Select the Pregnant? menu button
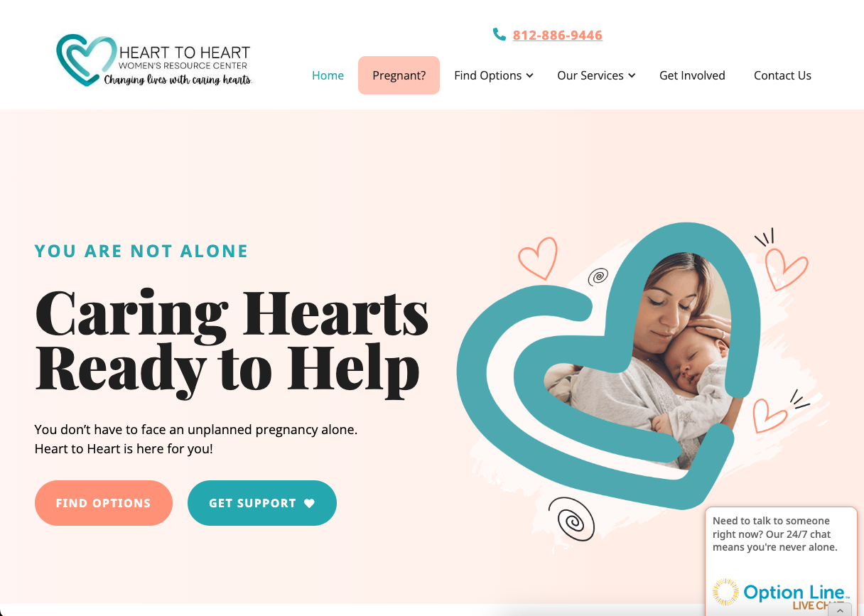The width and height of the screenshot is (864, 616). point(399,75)
